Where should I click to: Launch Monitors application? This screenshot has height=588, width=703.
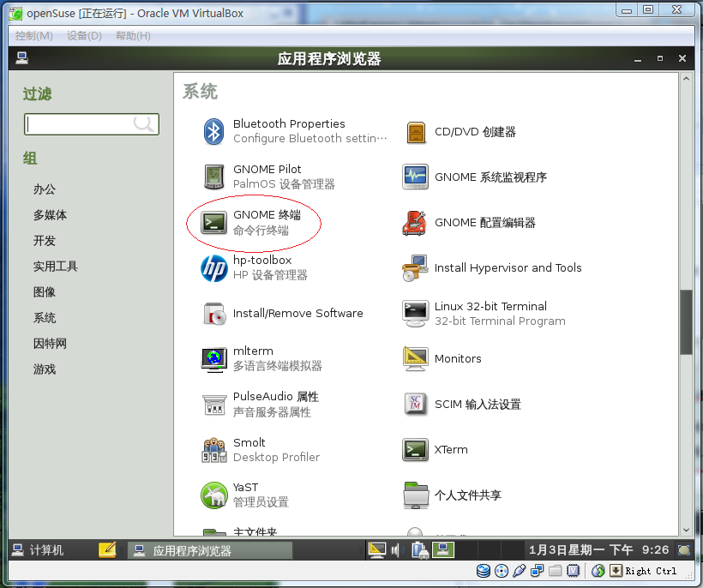(442, 358)
